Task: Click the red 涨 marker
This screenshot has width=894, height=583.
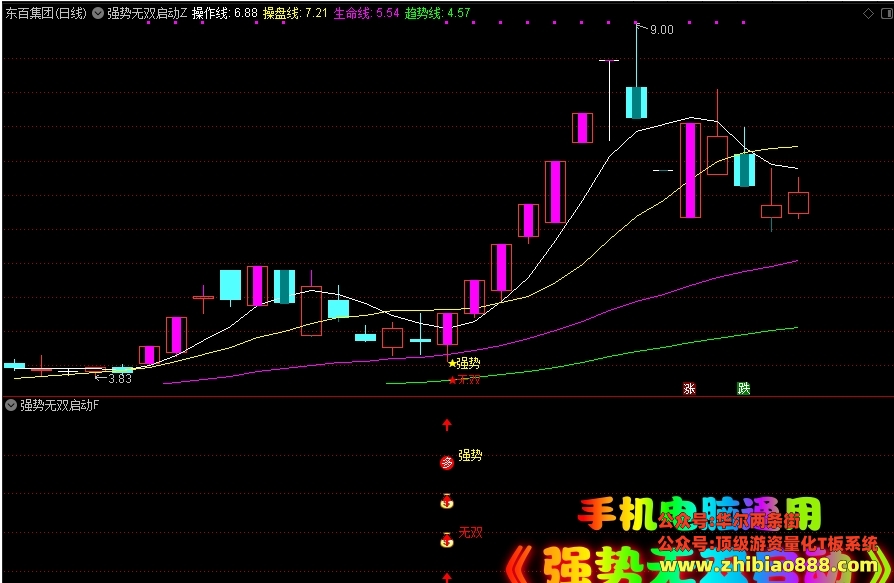Action: pyautogui.click(x=689, y=389)
